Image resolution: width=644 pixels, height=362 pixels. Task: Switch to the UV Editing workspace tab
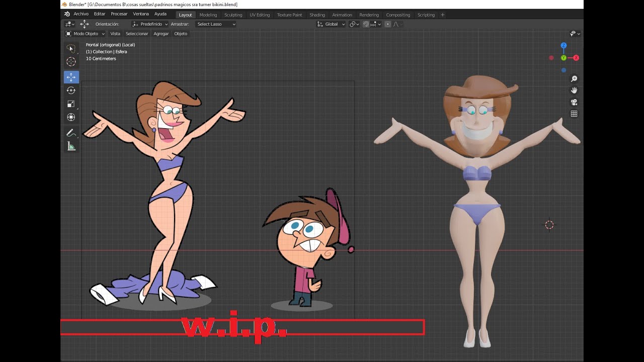(x=260, y=15)
